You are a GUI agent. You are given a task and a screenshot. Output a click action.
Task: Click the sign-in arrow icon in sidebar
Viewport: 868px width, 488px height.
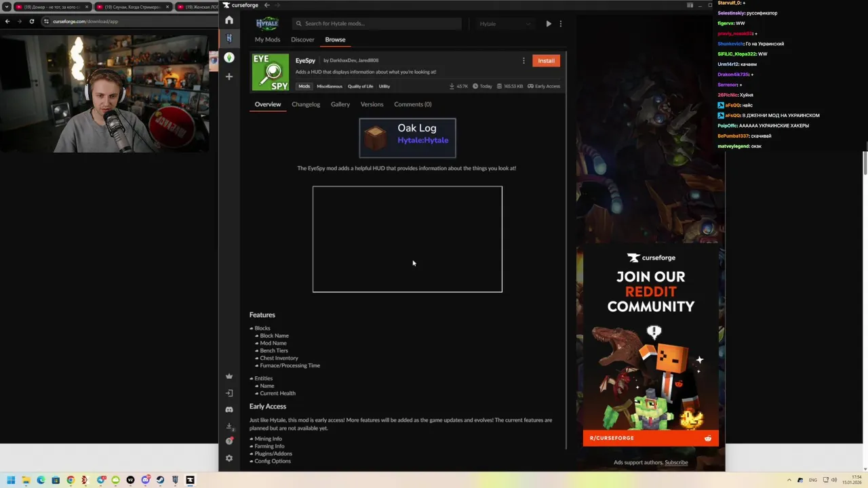229,393
